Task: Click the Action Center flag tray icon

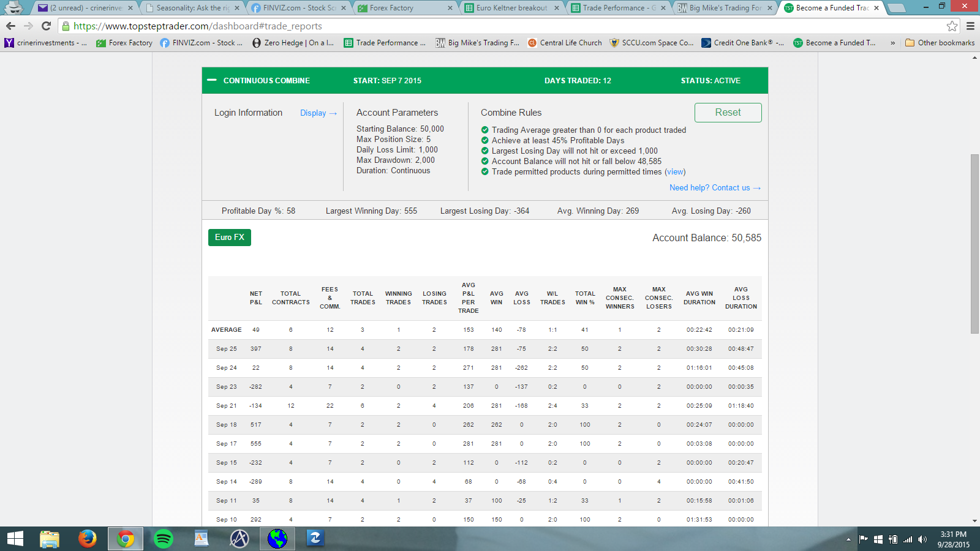Action: (x=864, y=539)
